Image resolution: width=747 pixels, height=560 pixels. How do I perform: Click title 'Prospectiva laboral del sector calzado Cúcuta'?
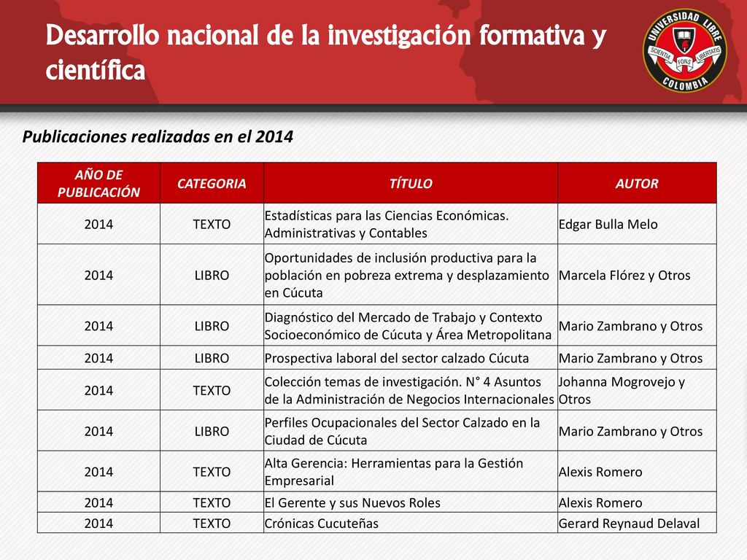coord(396,358)
